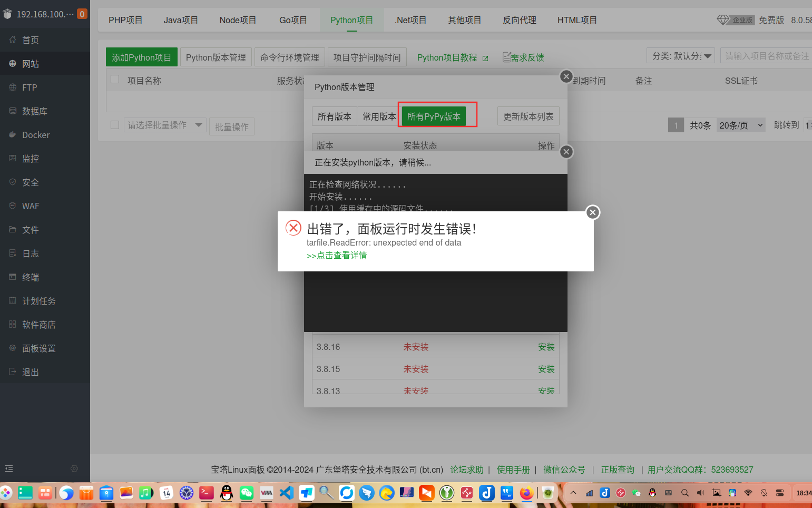Open the terminal icon in the dock
This screenshot has width=812, height=508.
207,493
